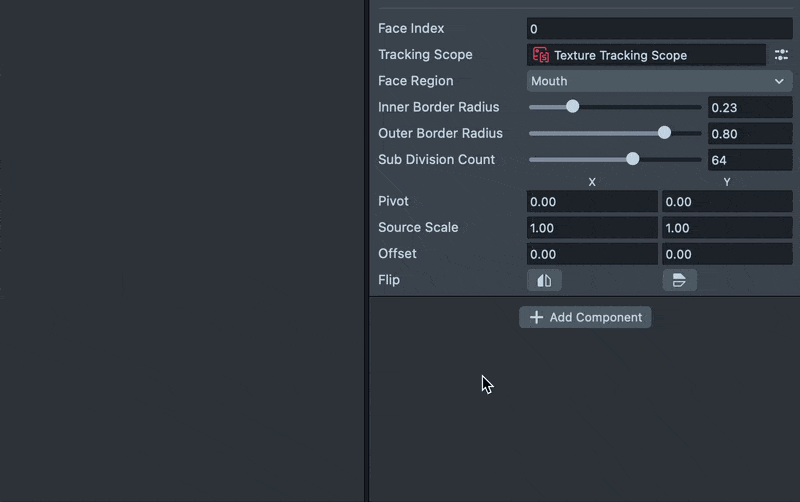Click the Inner Border Radius slider handle
The image size is (800, 502).
(x=572, y=107)
